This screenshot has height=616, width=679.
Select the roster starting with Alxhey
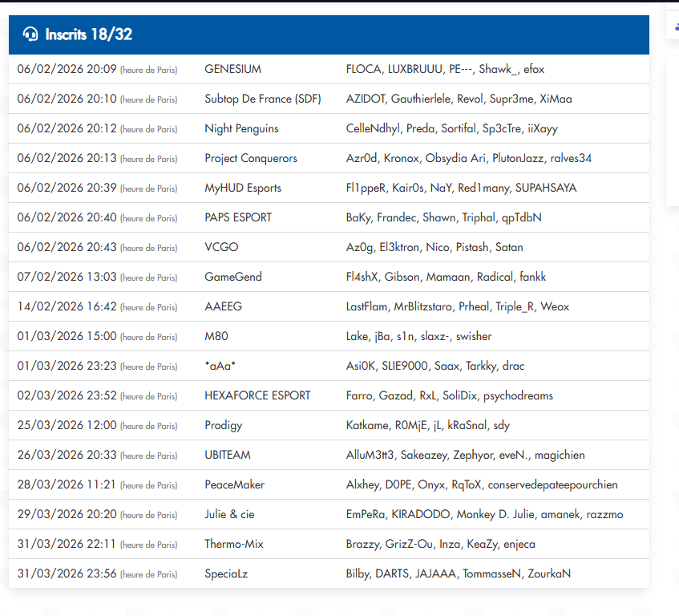pyautogui.click(x=482, y=484)
